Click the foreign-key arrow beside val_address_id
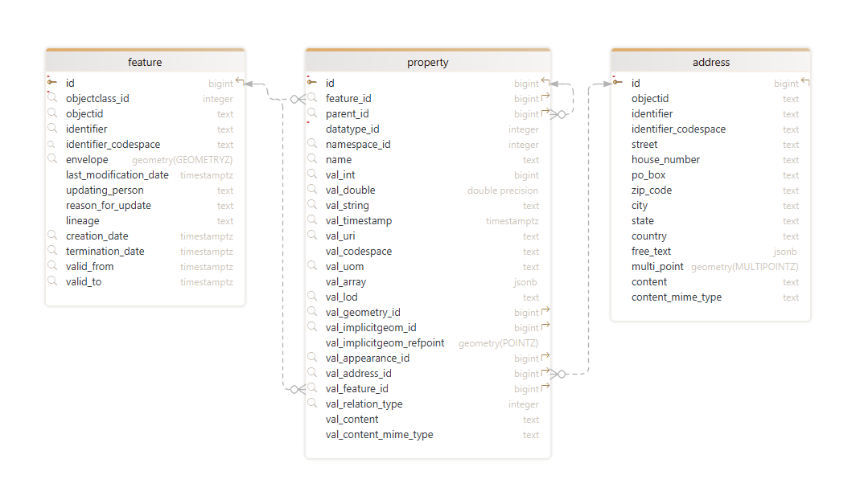Screen dimensions: 856x504 click(545, 373)
